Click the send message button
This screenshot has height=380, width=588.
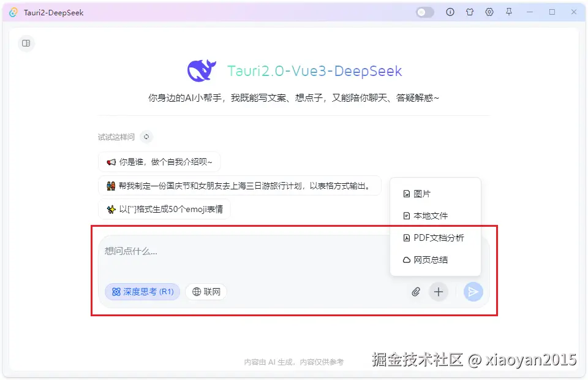click(x=473, y=292)
